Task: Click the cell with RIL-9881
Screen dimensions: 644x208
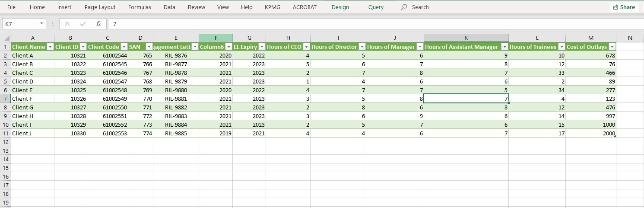Action: coord(176,99)
